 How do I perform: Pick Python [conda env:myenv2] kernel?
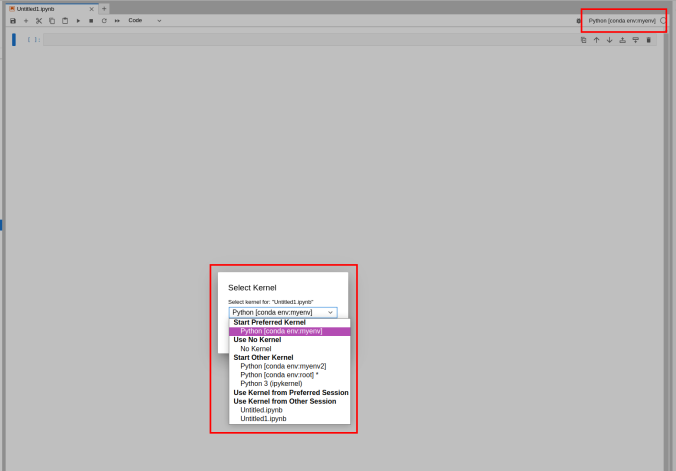283,366
